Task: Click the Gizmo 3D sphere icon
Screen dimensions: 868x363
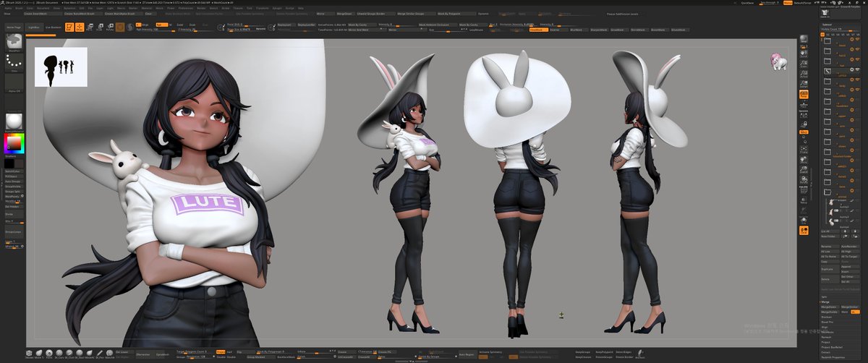Action: (120, 27)
